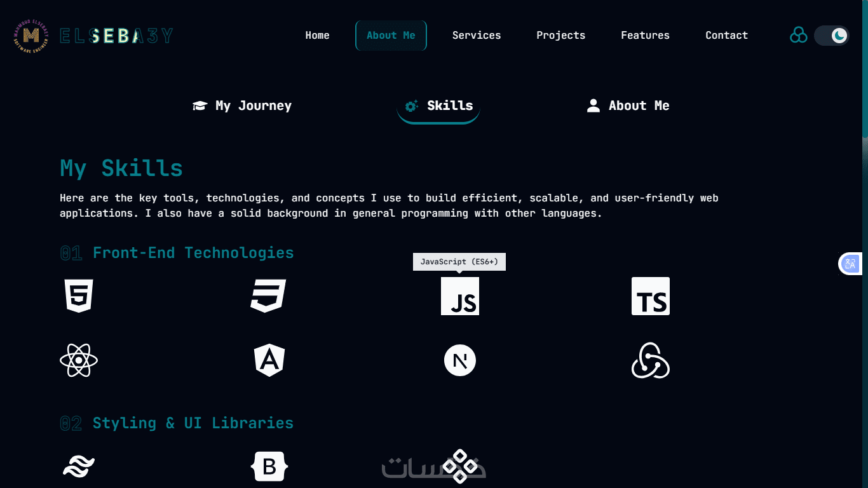This screenshot has width=868, height=488.
Task: Open the color theme picker icon
Action: pos(799,35)
